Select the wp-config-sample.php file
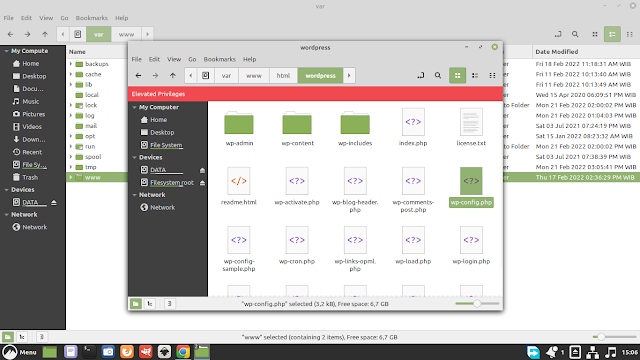The width and height of the screenshot is (640, 360). click(239, 249)
